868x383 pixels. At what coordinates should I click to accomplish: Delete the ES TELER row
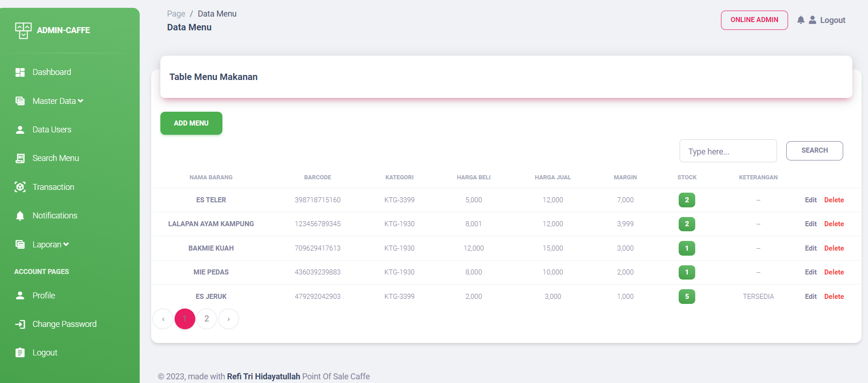pos(834,200)
